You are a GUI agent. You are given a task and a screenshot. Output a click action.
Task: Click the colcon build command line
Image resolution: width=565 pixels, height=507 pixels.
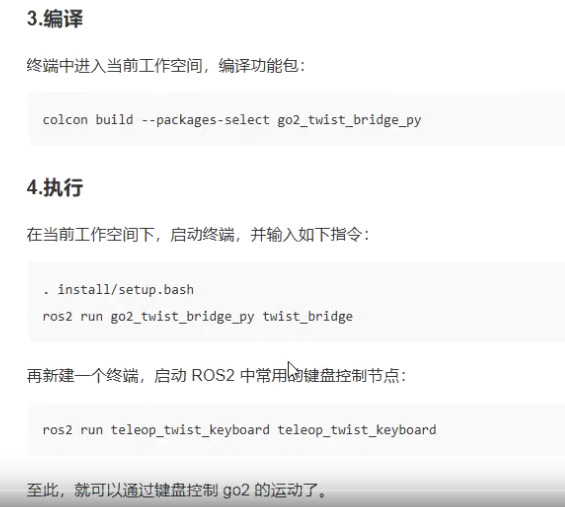(x=232, y=120)
